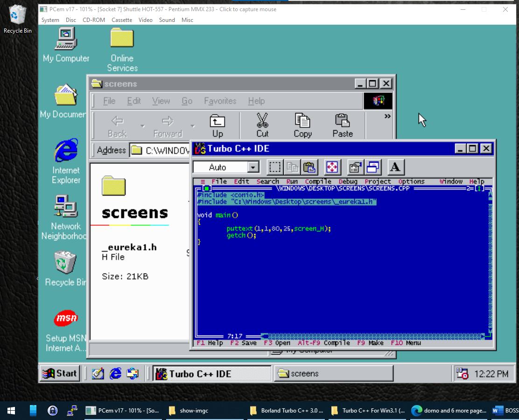The image size is (519, 420).
Task: Click F3 Open in the status line
Action: point(277,343)
